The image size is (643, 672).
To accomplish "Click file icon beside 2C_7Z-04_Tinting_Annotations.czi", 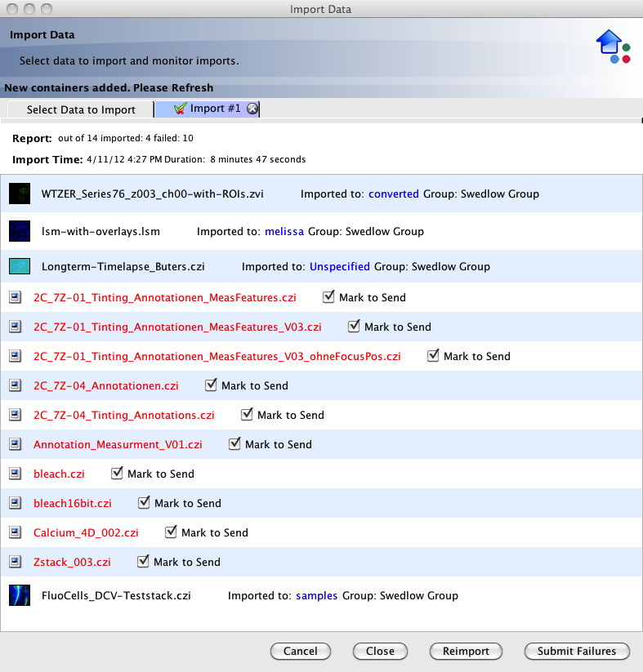I will 15,415.
